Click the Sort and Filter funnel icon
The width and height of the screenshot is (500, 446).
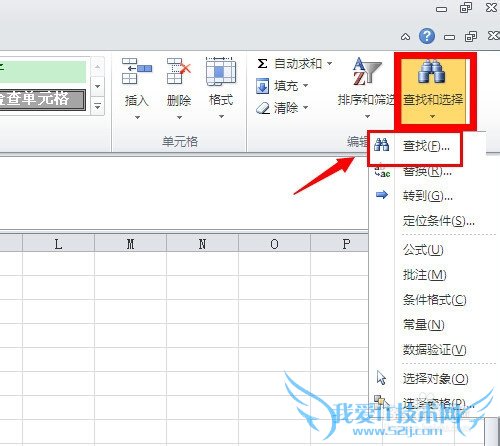[x=366, y=71]
